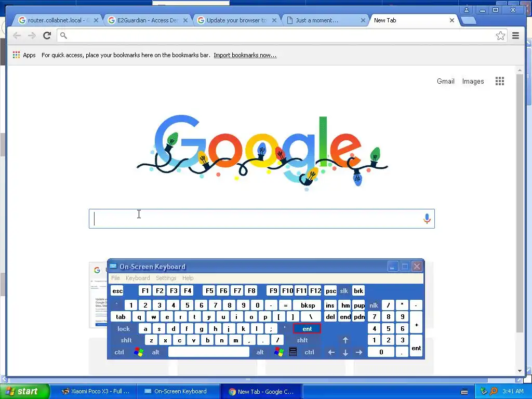Close the E2Guardian tab

coord(185,20)
